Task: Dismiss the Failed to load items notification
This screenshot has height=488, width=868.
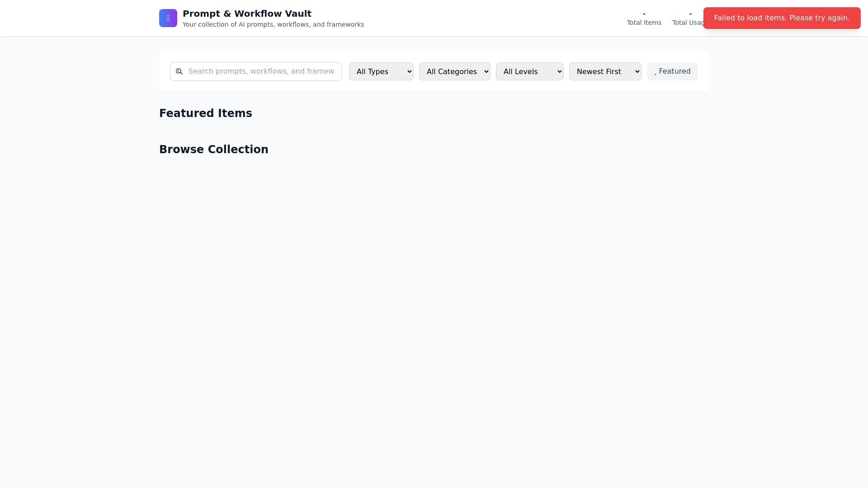Action: click(x=782, y=18)
